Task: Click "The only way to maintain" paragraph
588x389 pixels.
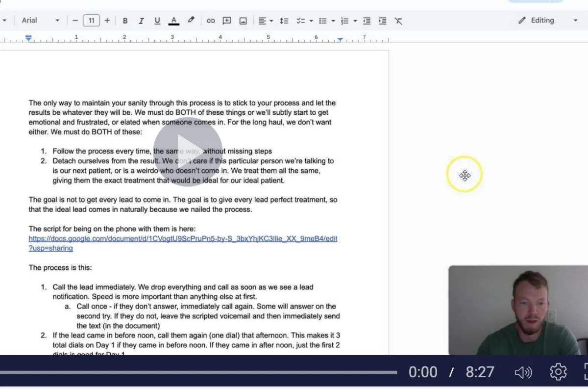Action: [182, 117]
